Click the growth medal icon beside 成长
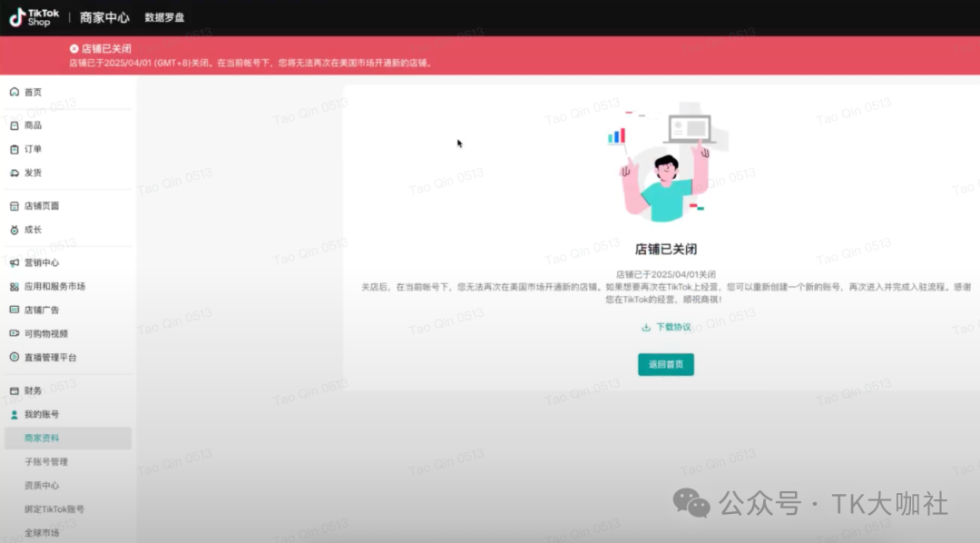 tap(14, 230)
